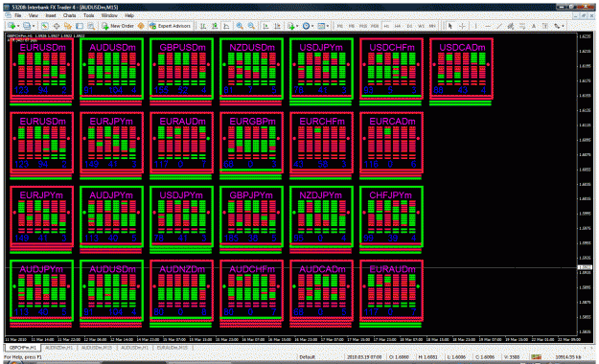Switch to the AUDNZDm,H1 chart tab
Viewport: 599px width, 364px height.
(x=58, y=348)
